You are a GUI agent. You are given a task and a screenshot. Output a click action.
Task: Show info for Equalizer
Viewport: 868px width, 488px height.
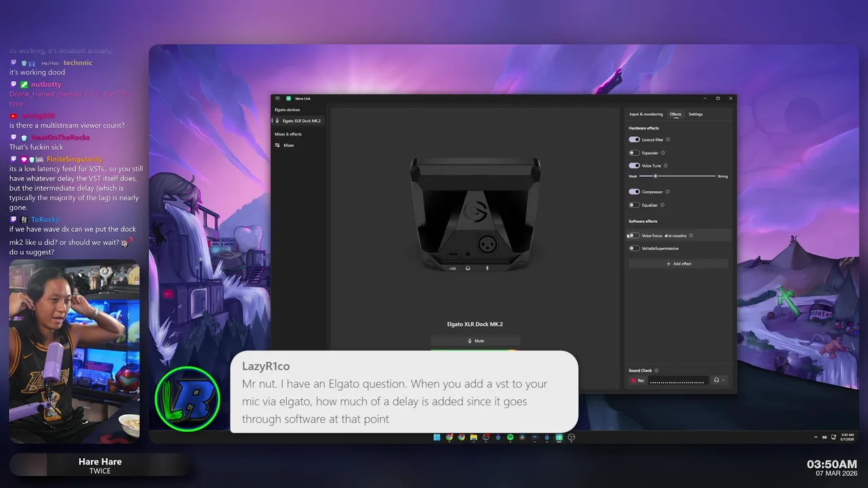663,205
